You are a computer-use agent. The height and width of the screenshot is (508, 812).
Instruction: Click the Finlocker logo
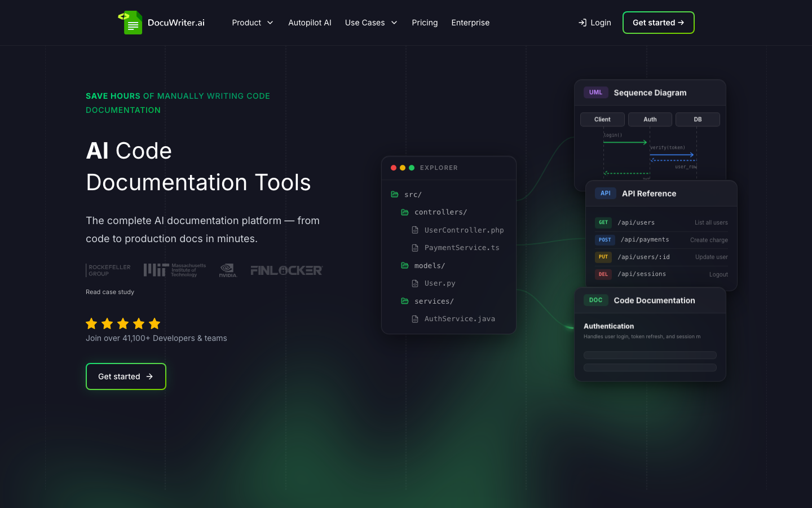pyautogui.click(x=286, y=270)
